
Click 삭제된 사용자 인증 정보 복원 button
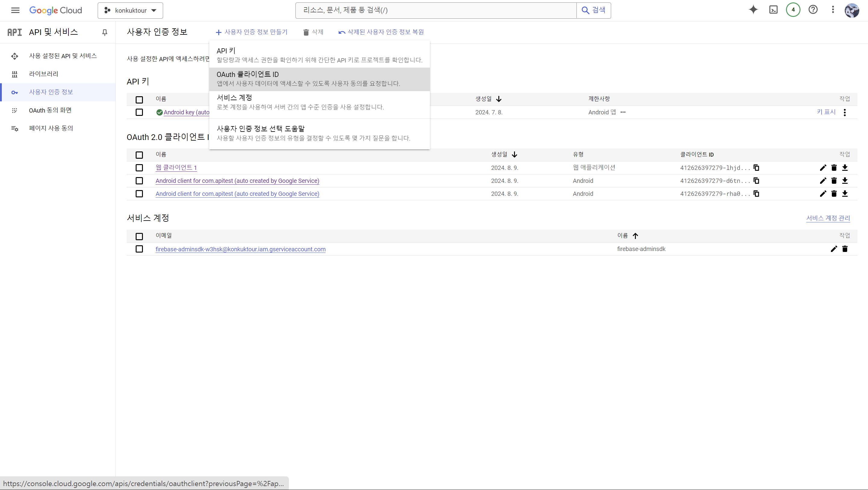point(381,32)
